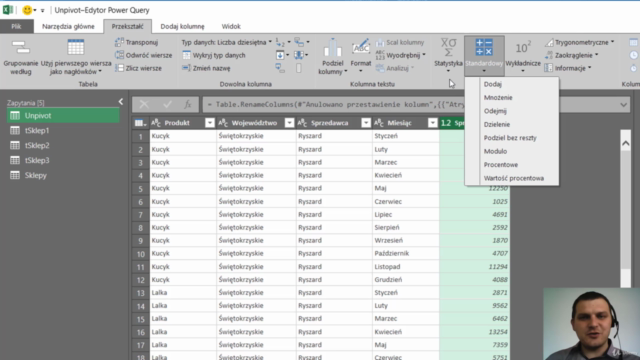Choose Procentowe from the menu
640x360 pixels.
(x=501, y=165)
